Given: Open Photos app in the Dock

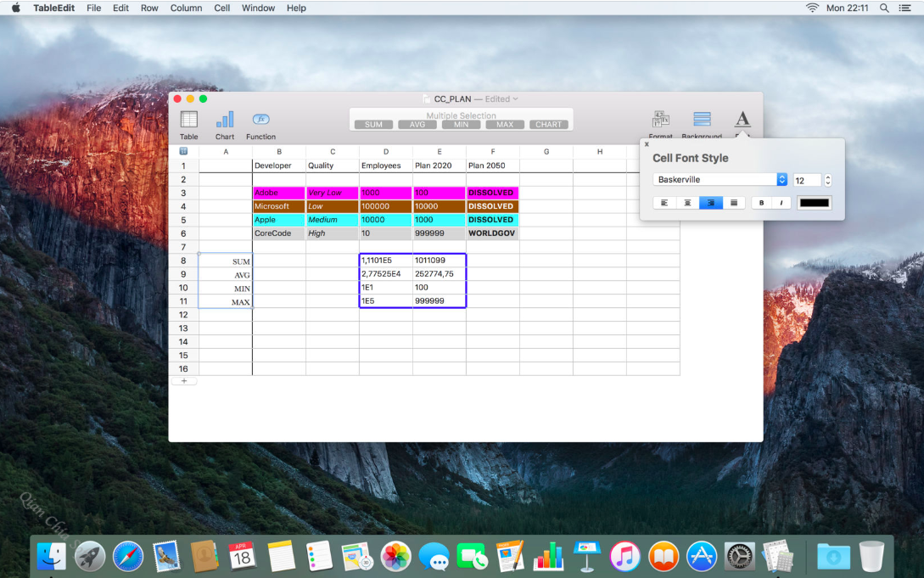Looking at the screenshot, I should (x=395, y=556).
